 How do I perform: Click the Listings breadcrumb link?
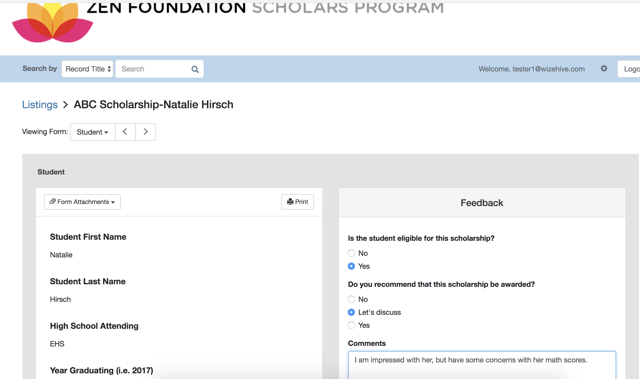pyautogui.click(x=40, y=105)
